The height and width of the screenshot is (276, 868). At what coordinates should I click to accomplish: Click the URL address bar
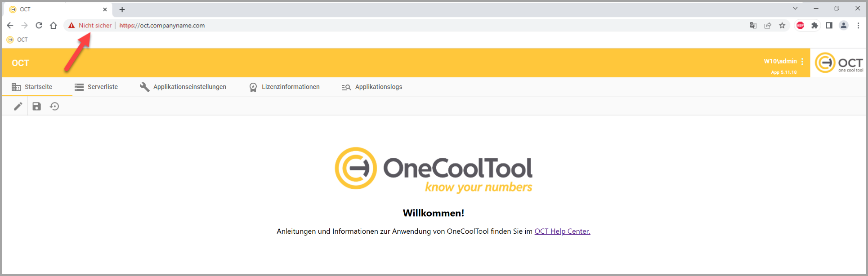click(x=360, y=26)
